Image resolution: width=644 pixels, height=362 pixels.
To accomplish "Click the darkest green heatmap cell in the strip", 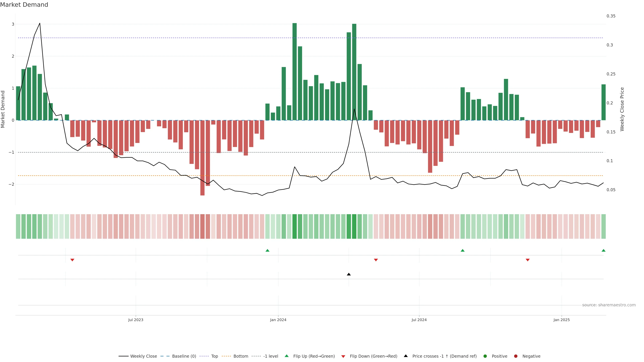I will tap(294, 226).
